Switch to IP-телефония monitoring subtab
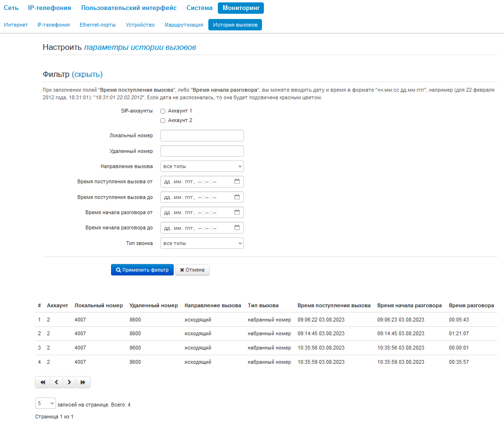 coord(53,25)
